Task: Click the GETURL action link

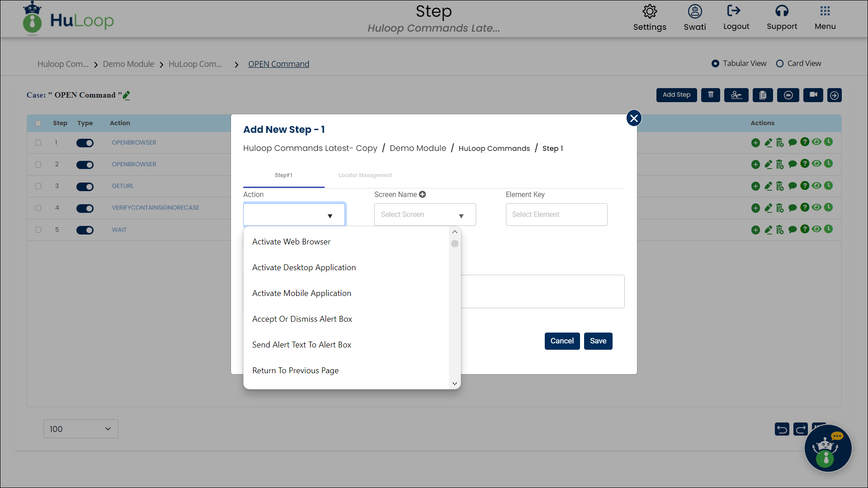Action: 123,186
